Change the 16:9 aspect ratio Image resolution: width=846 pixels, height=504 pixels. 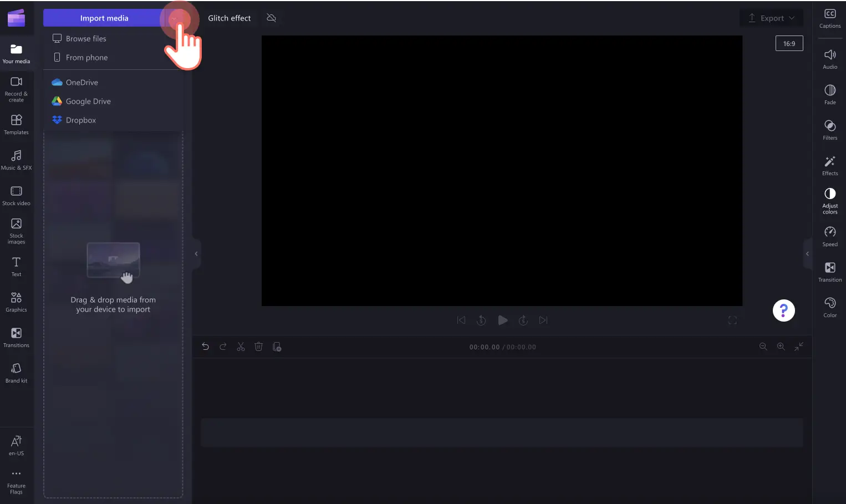point(789,43)
